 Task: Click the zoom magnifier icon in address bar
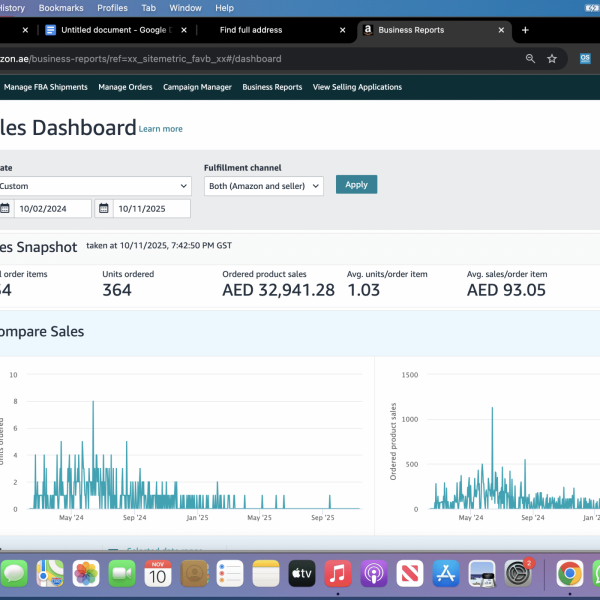point(530,59)
